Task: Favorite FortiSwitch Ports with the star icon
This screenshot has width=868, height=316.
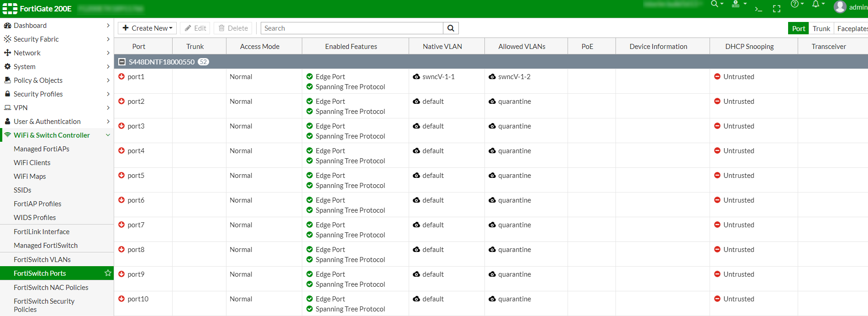Action: (x=108, y=273)
